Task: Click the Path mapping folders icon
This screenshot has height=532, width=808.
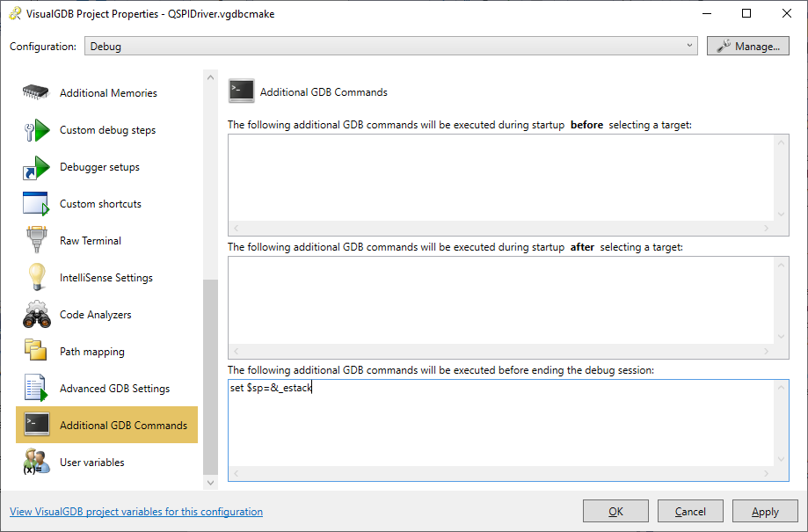Action: coord(35,350)
